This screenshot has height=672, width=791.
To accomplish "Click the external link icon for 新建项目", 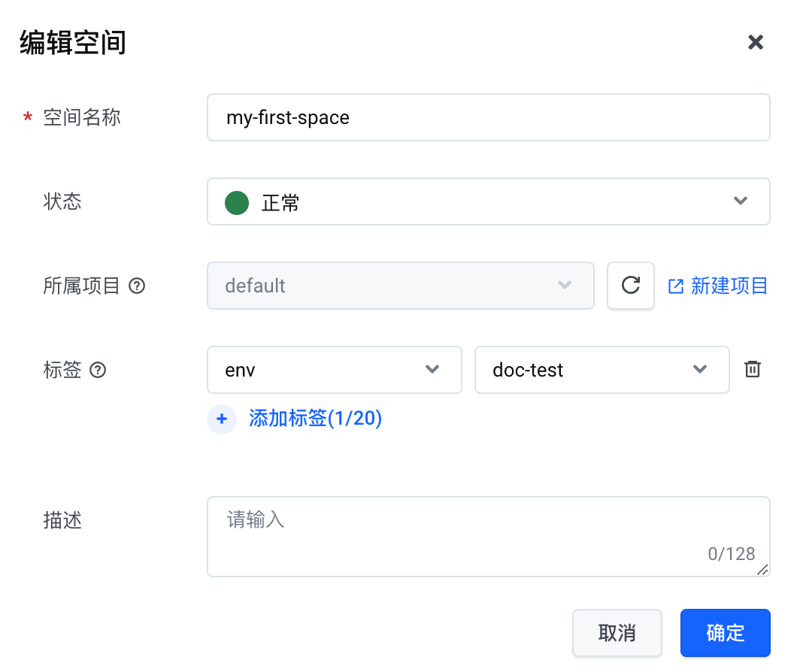I will [676, 286].
